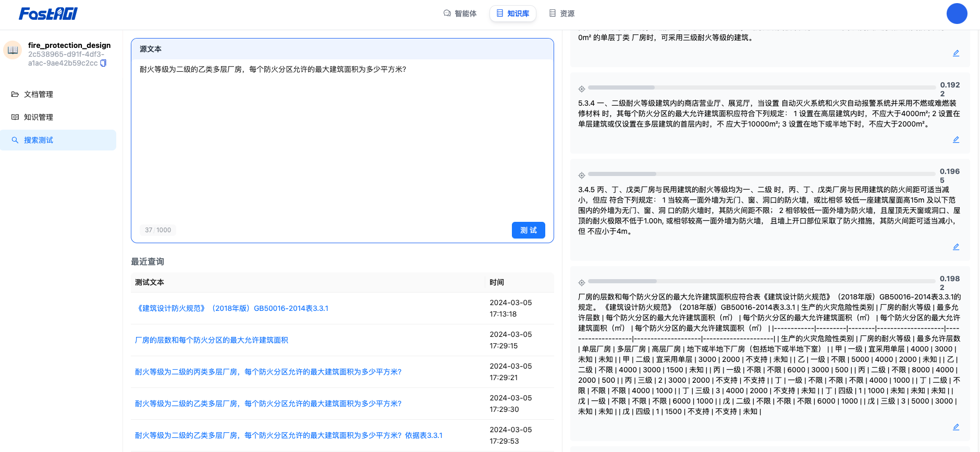Select 搜索测试 in the sidebar
Screen dimensions: 980x452
[x=58, y=140]
